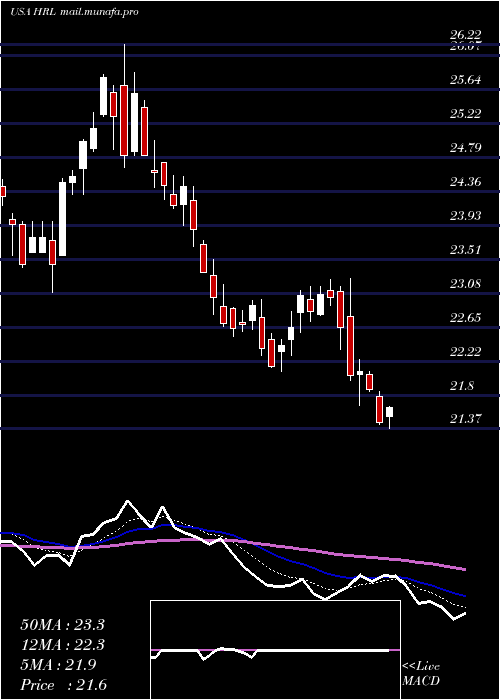Select the 24.36 price level label
The image size is (500, 700).
[467, 182]
